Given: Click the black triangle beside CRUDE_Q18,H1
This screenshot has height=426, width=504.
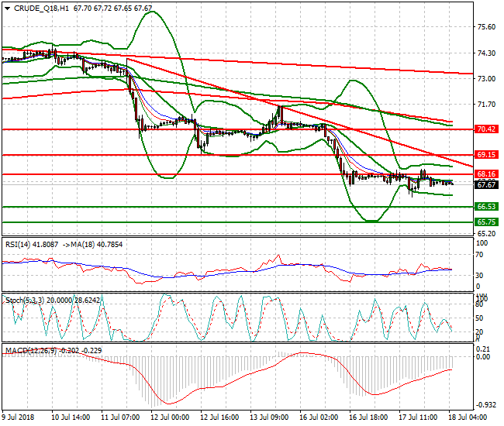Looking at the screenshot, I should coord(8,9).
